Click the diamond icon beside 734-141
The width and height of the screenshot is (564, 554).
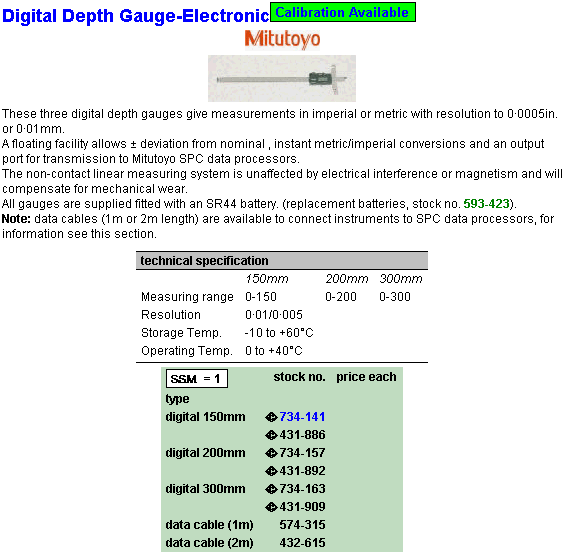pos(271,417)
